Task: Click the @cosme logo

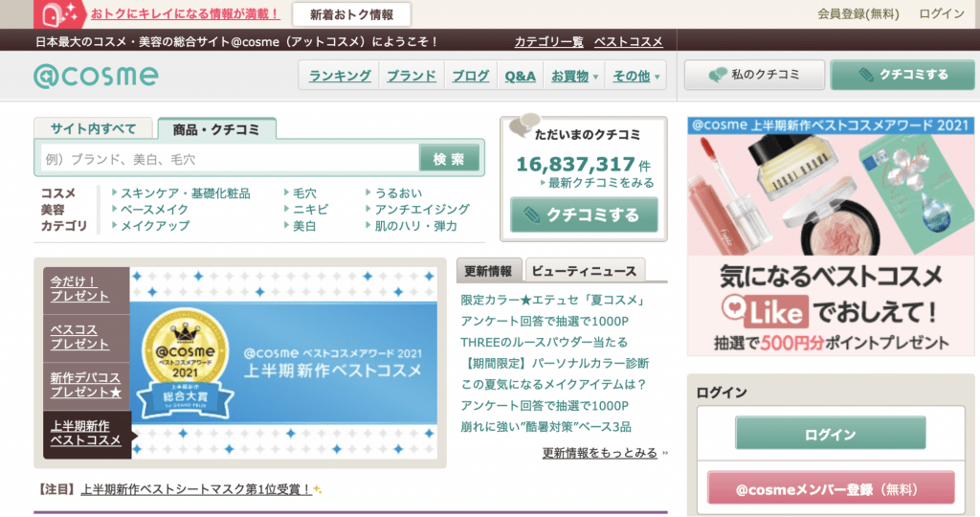Action: tap(96, 75)
